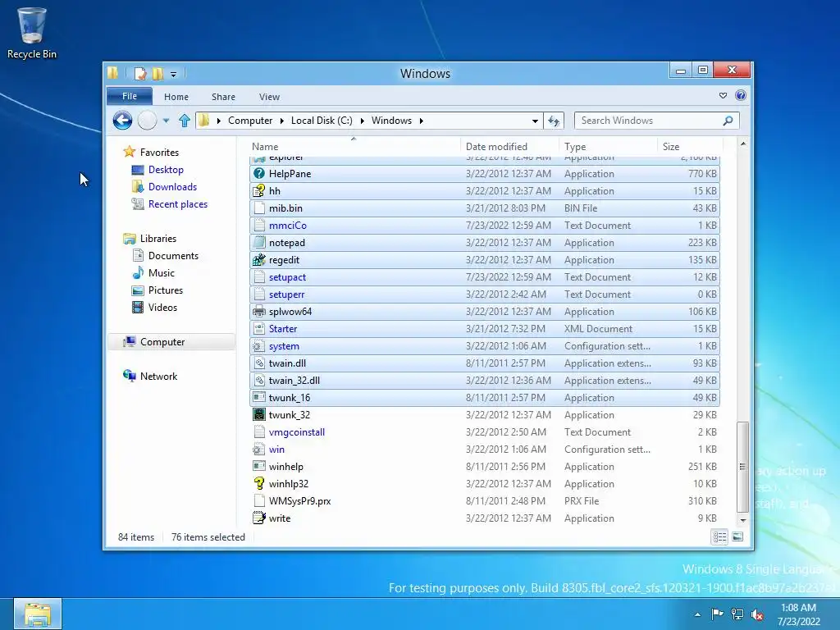This screenshot has height=630, width=840.
Task: Select the regedit application icon
Action: point(259,260)
